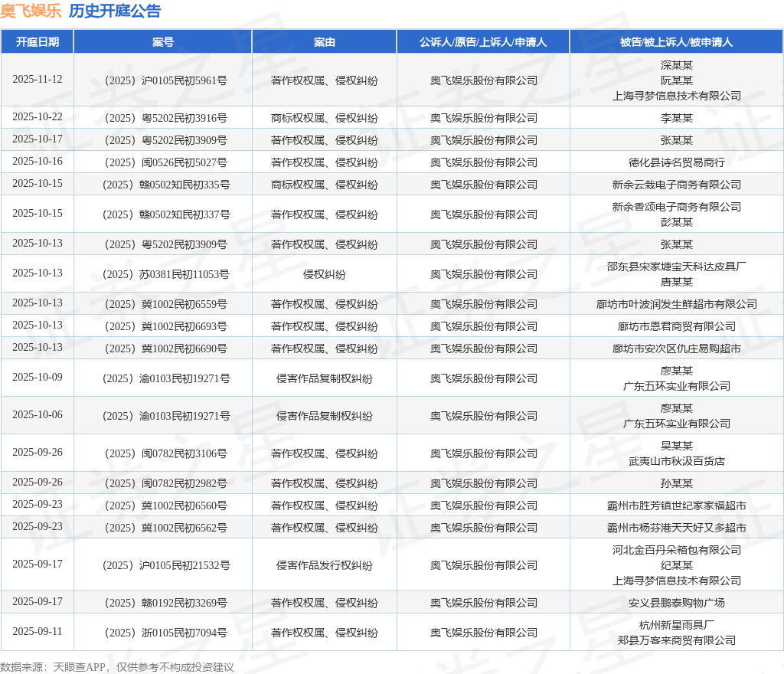Select defendant 李某某
This screenshot has width=784, height=674.
click(x=677, y=118)
